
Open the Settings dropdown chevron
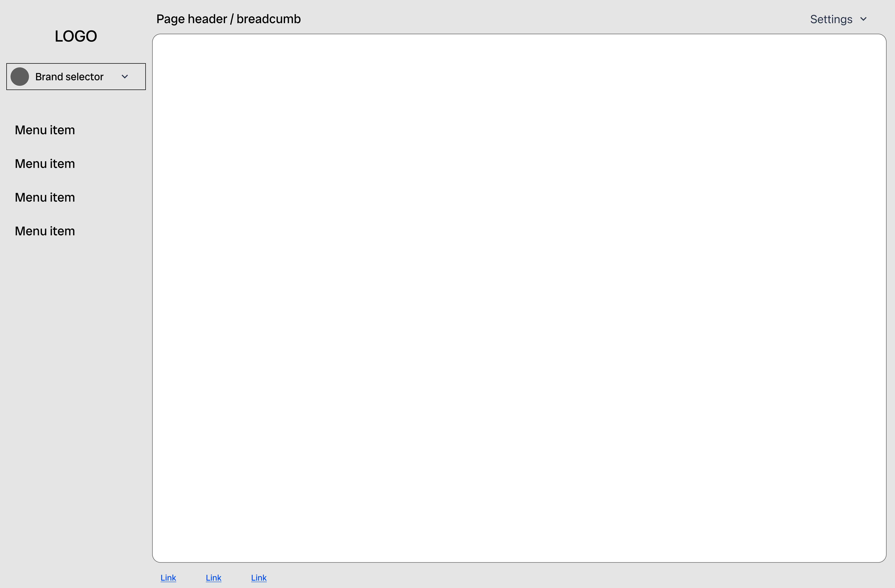click(863, 19)
